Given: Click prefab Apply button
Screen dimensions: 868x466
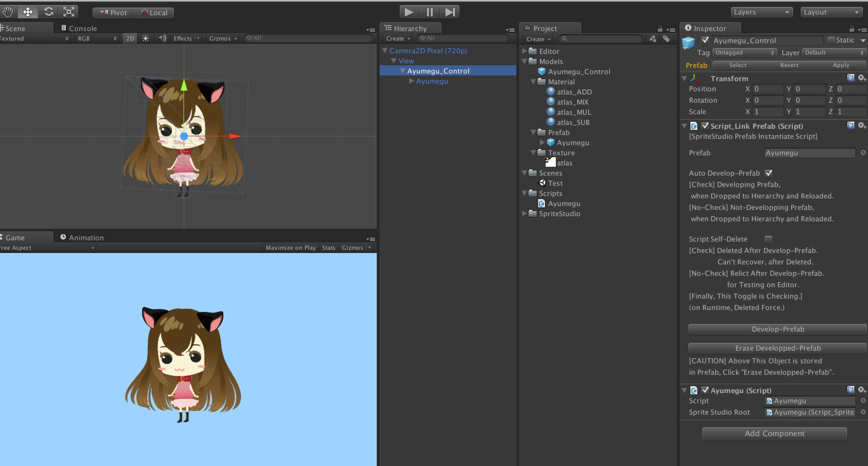Looking at the screenshot, I should (841, 65).
